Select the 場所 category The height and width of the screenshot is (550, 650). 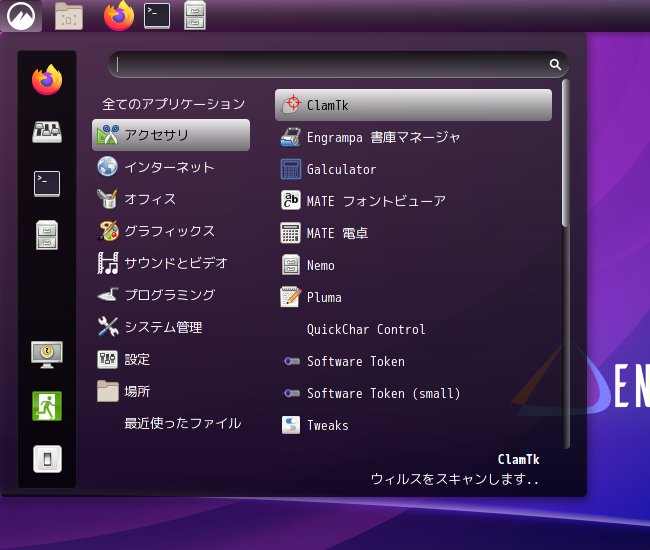(171, 391)
